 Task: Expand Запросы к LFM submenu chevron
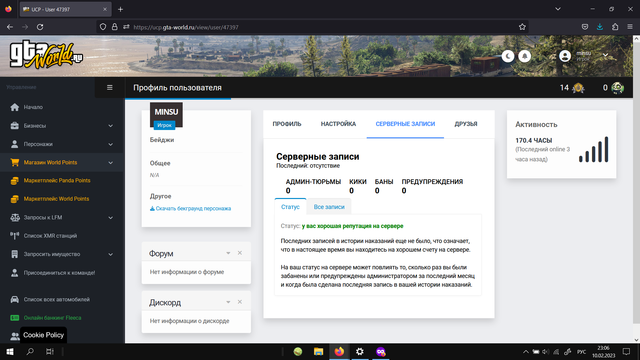(111, 218)
